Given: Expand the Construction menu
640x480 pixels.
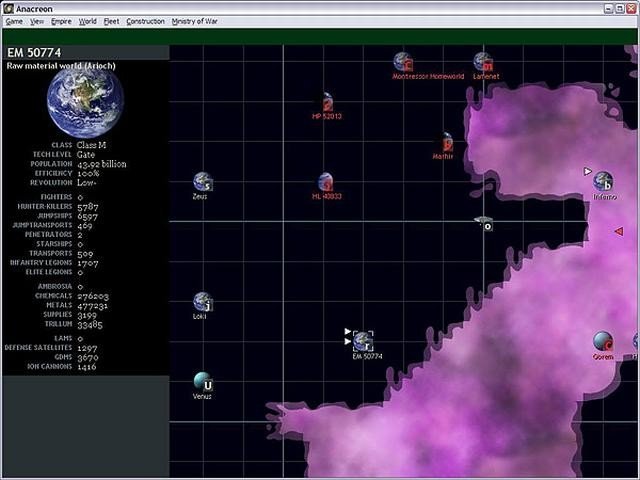Looking at the screenshot, I should [145, 21].
